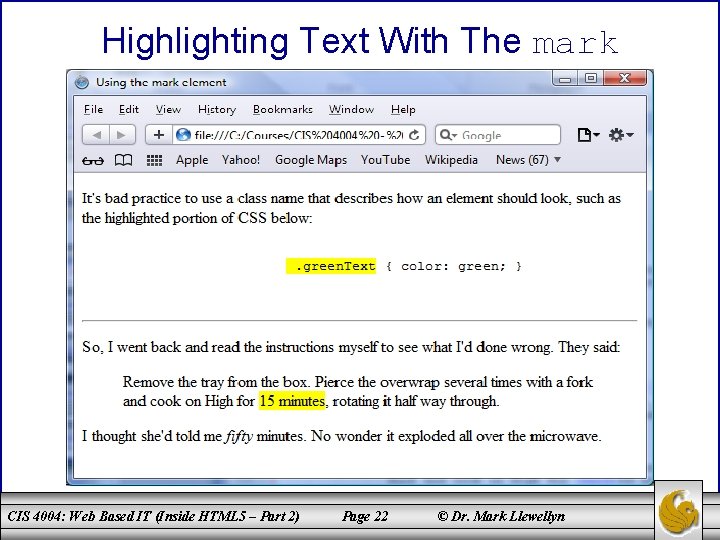
Task: Open the Bookmarks menu
Action: pos(282,109)
